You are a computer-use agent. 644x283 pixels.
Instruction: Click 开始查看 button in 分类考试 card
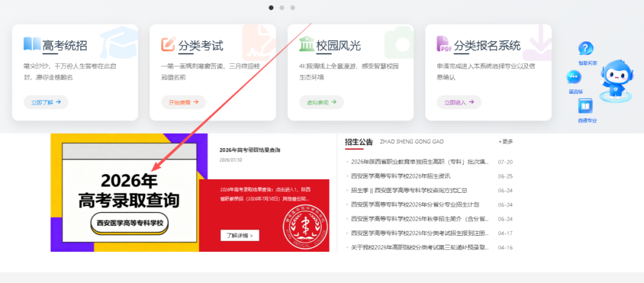point(184,102)
